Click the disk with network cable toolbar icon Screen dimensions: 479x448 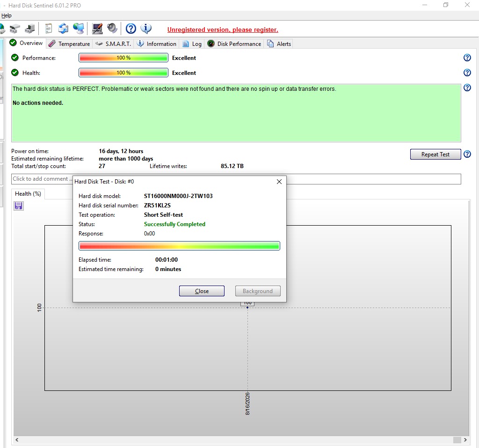(30, 29)
